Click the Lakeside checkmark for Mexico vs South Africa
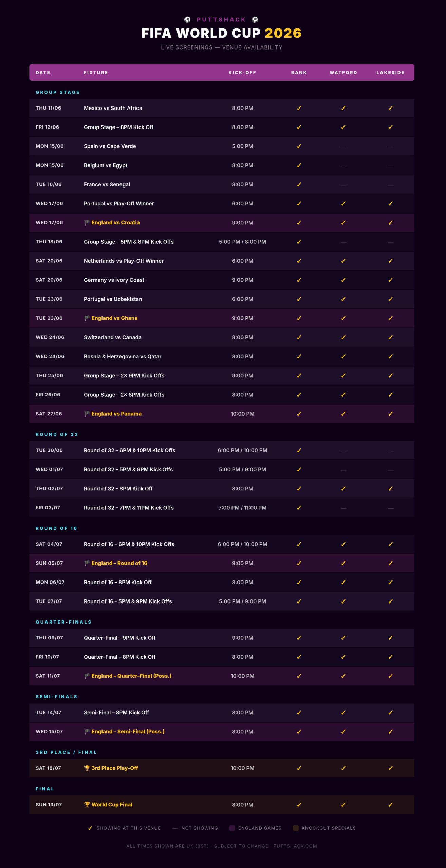The image size is (446, 868). (391, 108)
